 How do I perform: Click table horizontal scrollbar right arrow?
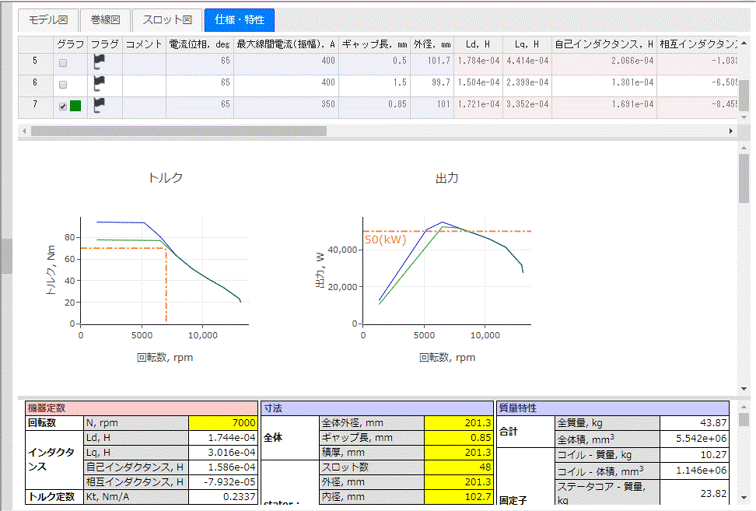[x=731, y=131]
